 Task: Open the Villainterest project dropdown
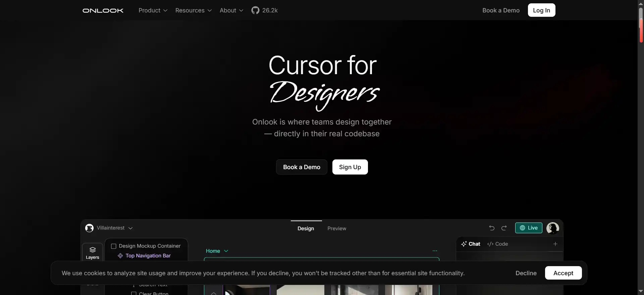point(115,228)
